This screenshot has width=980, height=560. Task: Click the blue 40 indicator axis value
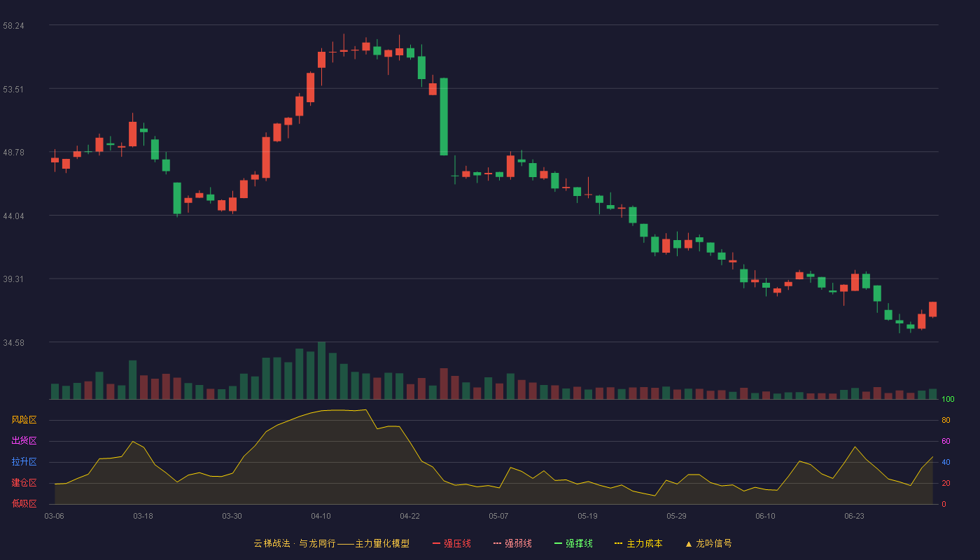point(946,462)
